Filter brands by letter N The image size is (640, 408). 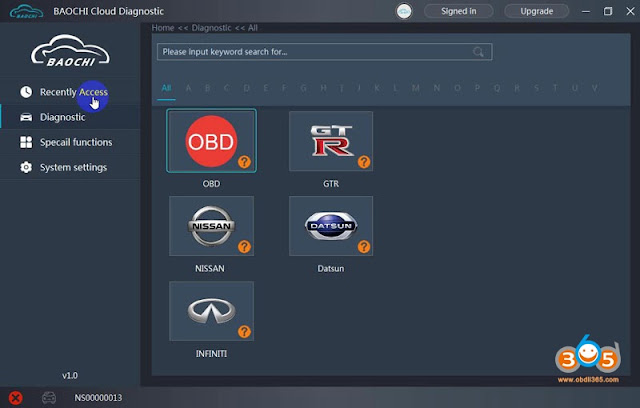point(436,88)
